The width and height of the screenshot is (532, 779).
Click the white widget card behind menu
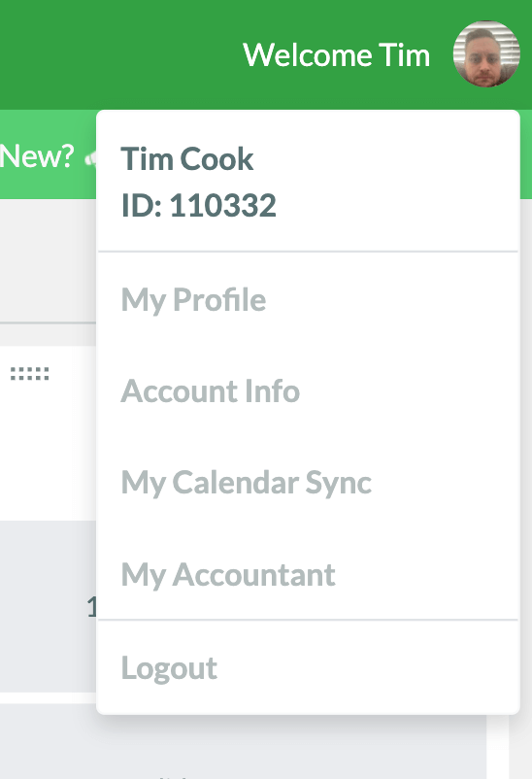click(49, 433)
